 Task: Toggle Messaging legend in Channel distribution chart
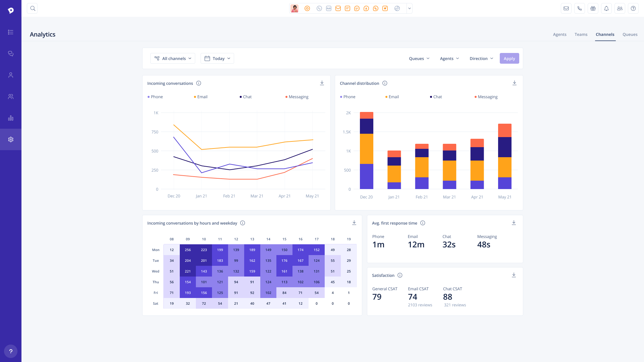(486, 97)
